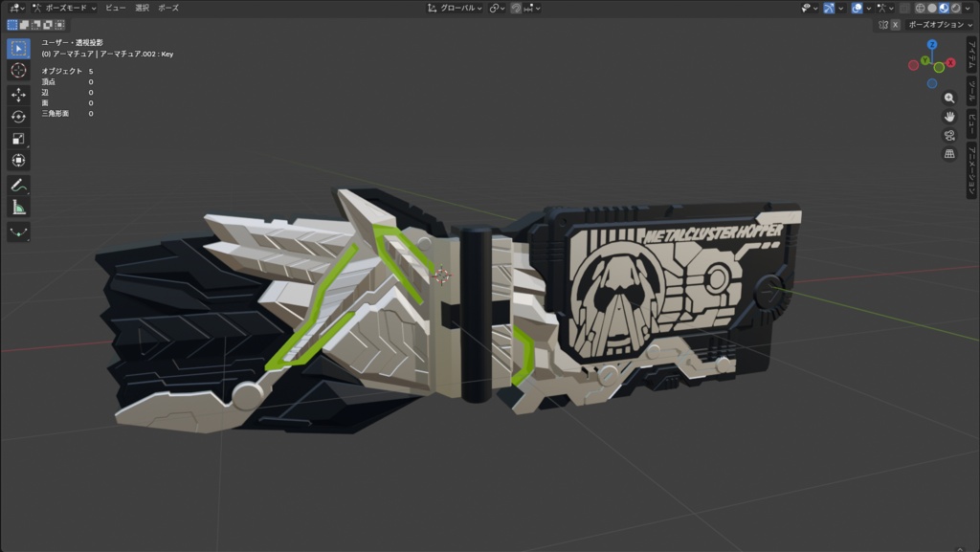The width and height of the screenshot is (980, 552).
Task: Activate the Breakdowner pose tool
Action: (18, 232)
